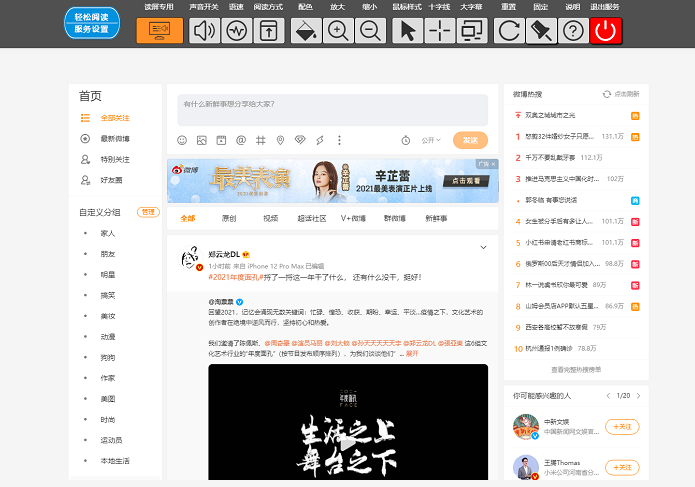Toggle the sound switch speaker icon
Image resolution: width=695 pixels, height=487 pixels.
204,31
